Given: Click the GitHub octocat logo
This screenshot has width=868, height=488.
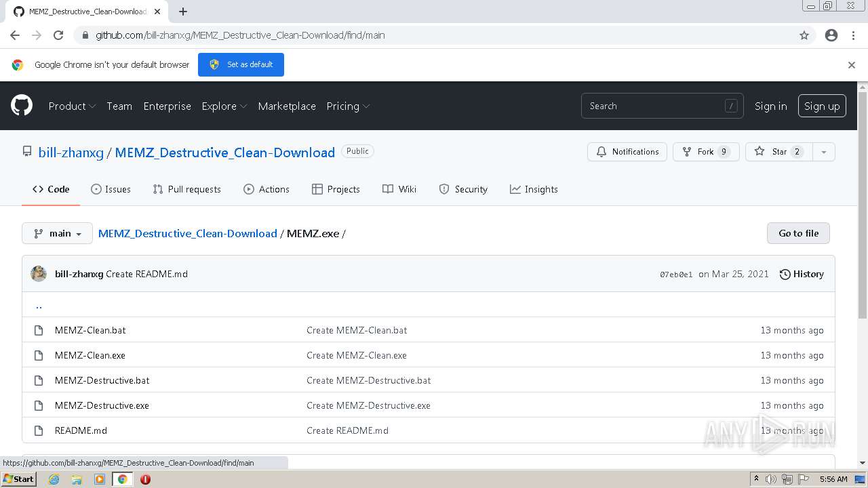Looking at the screenshot, I should [22, 106].
